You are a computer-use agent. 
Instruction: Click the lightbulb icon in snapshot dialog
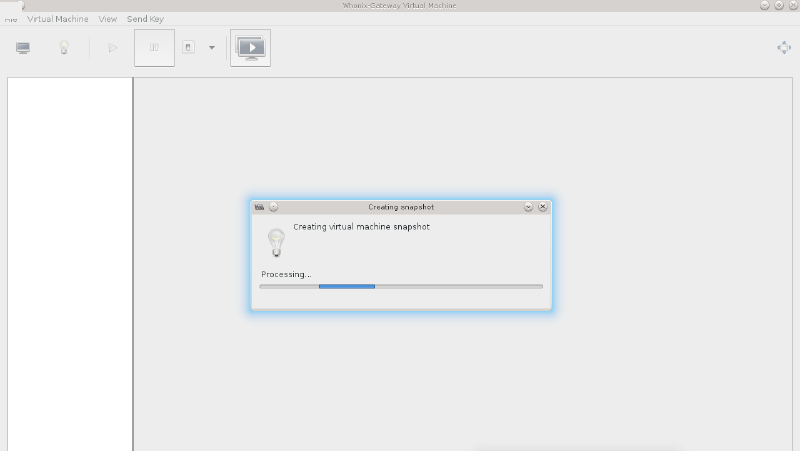coord(275,242)
